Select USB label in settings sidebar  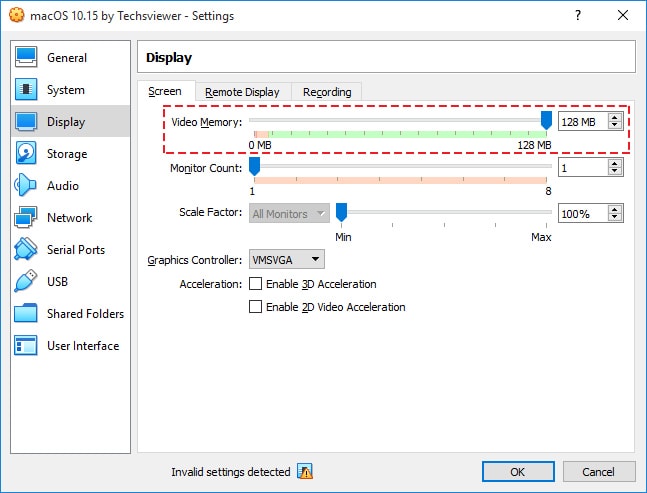point(57,281)
